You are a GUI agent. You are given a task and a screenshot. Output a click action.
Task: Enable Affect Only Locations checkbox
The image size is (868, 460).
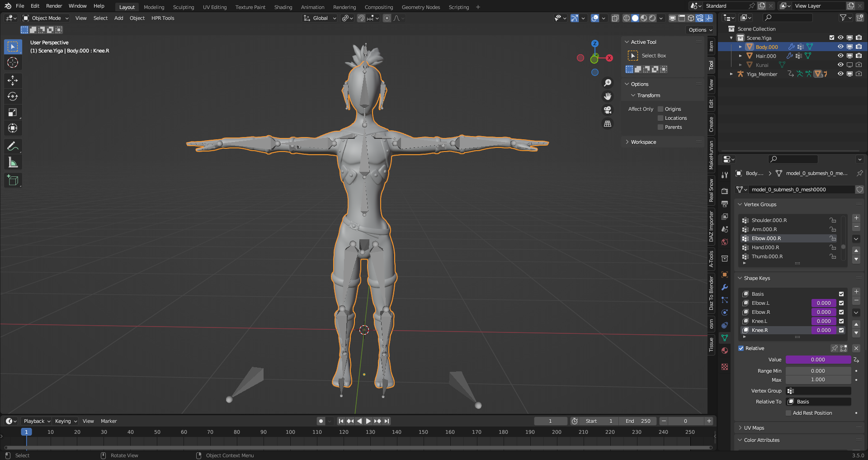coord(660,118)
